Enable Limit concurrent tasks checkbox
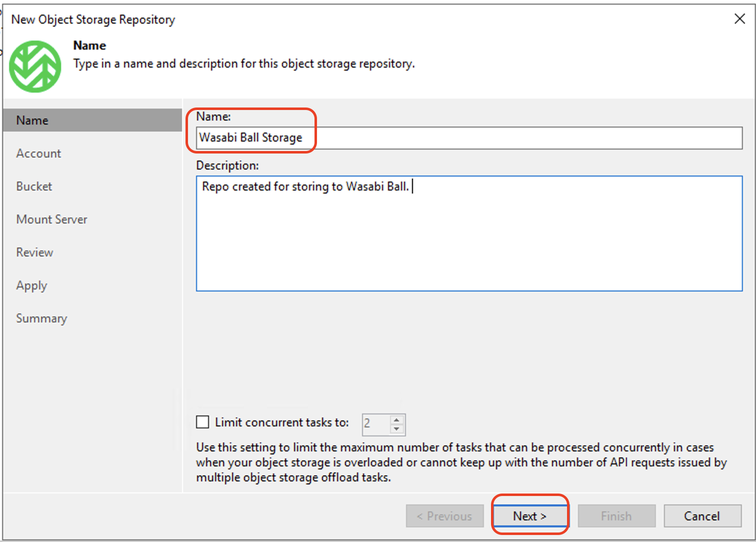The width and height of the screenshot is (756, 542). (x=202, y=422)
